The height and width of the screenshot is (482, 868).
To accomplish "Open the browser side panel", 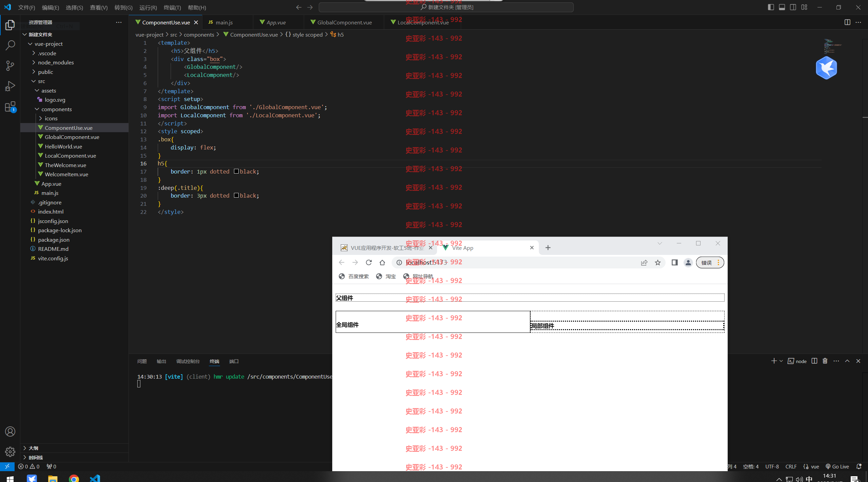I will [674, 262].
